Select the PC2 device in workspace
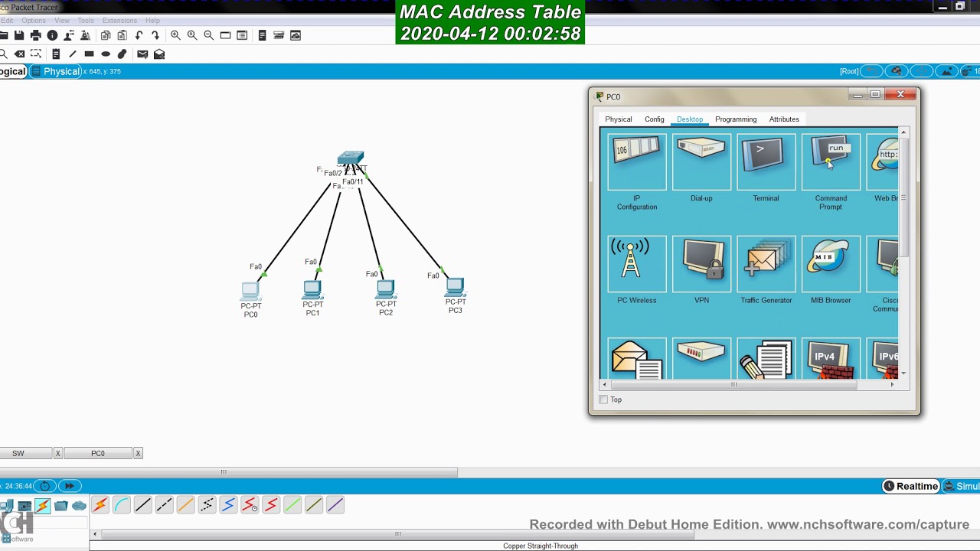Screen dimensions: 980x551 pyautogui.click(x=385, y=290)
